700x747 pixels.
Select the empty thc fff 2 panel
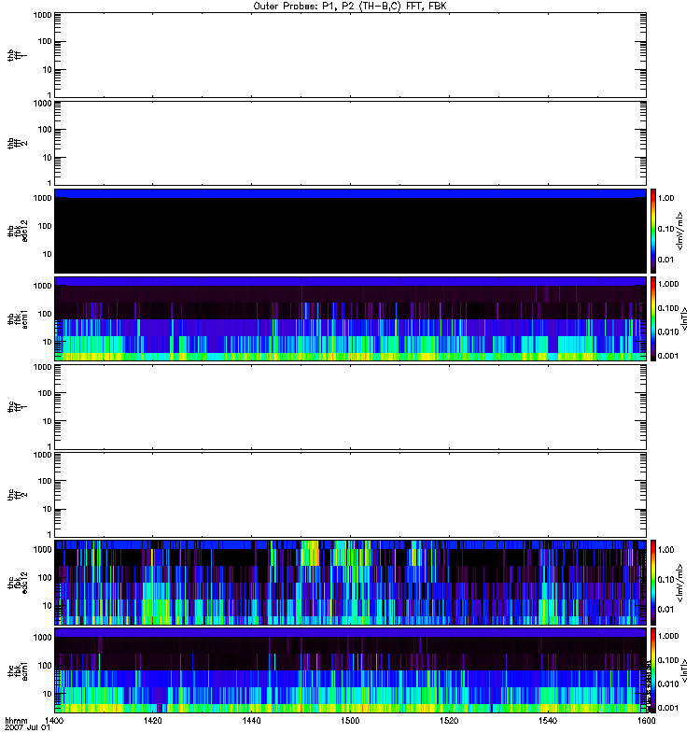click(x=350, y=495)
